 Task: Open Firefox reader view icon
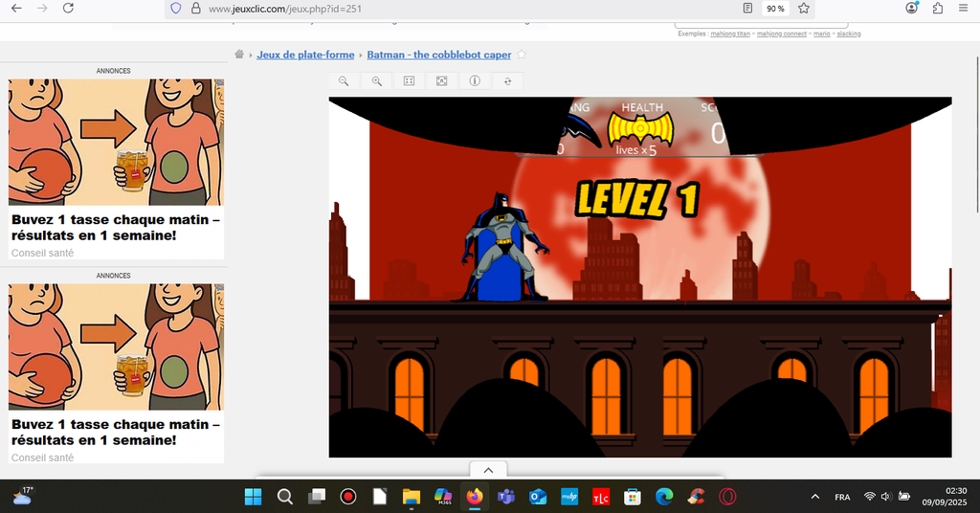point(747,9)
